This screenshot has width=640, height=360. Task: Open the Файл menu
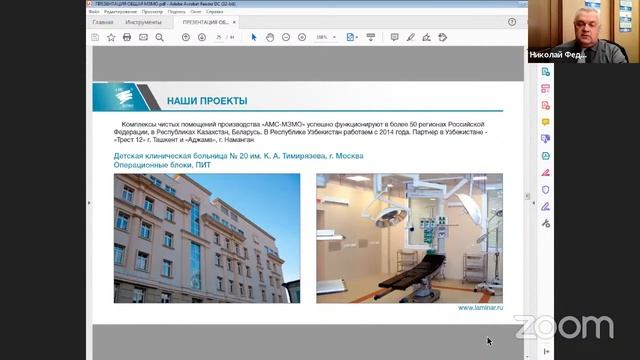click(94, 12)
